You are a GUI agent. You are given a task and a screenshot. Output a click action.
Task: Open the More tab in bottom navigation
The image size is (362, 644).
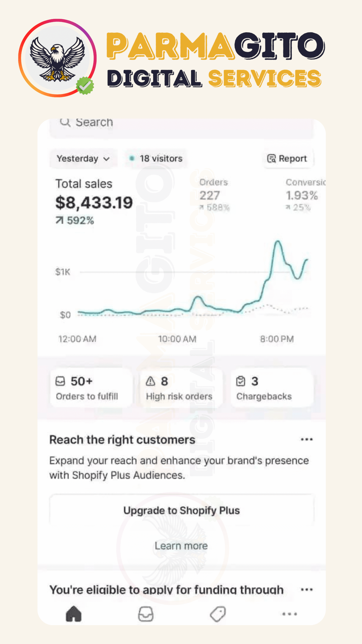point(290,614)
